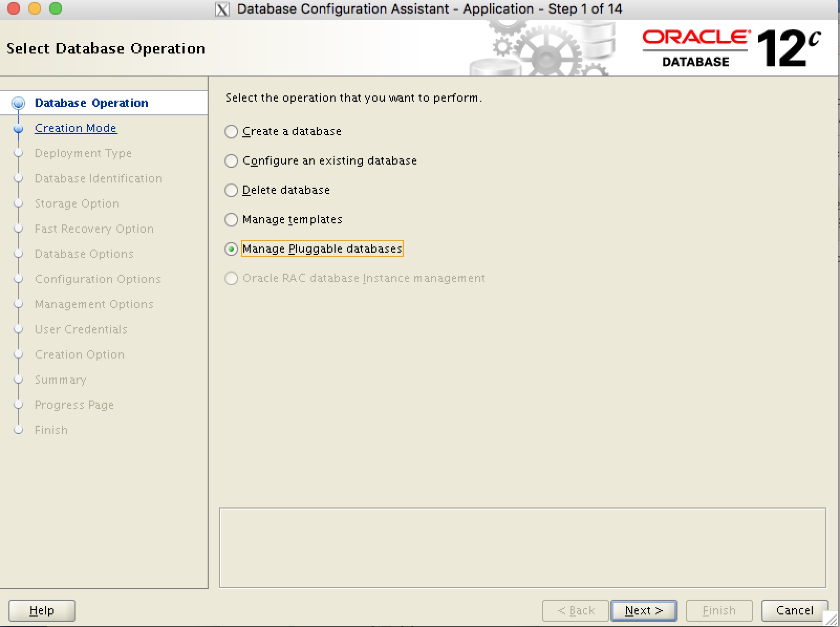840x627 pixels.
Task: Minimize window with yellow traffic light
Action: (35, 8)
